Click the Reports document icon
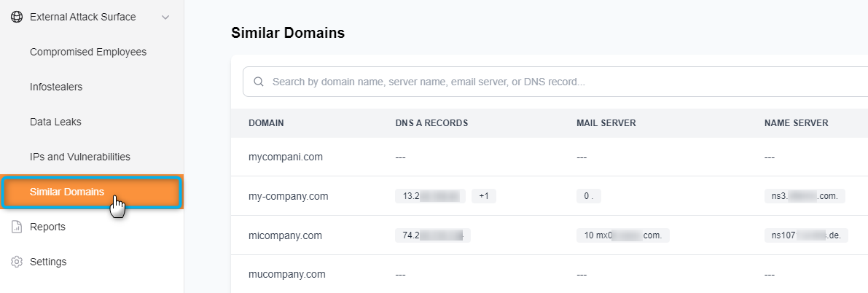This screenshot has height=293, width=868. click(x=17, y=227)
